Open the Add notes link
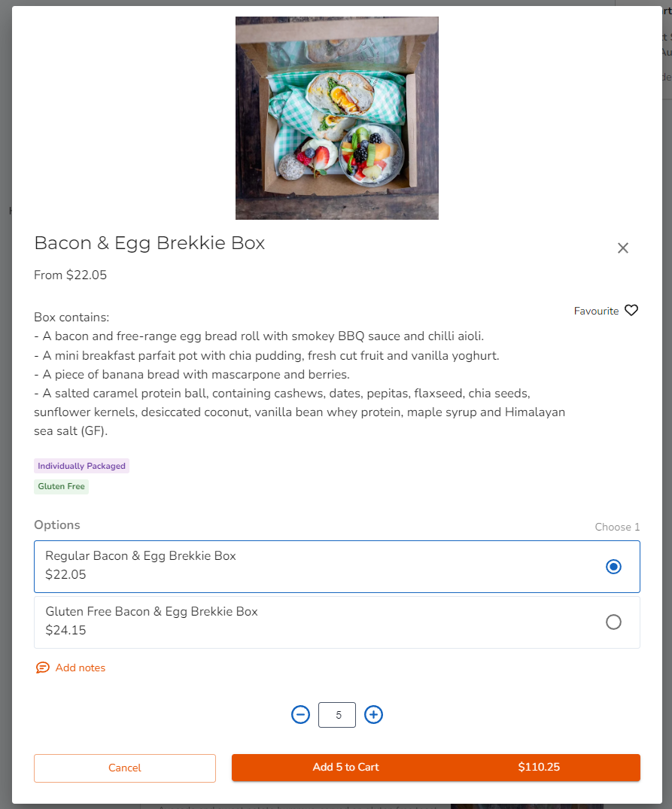Viewport: 672px width, 809px height. 81,668
